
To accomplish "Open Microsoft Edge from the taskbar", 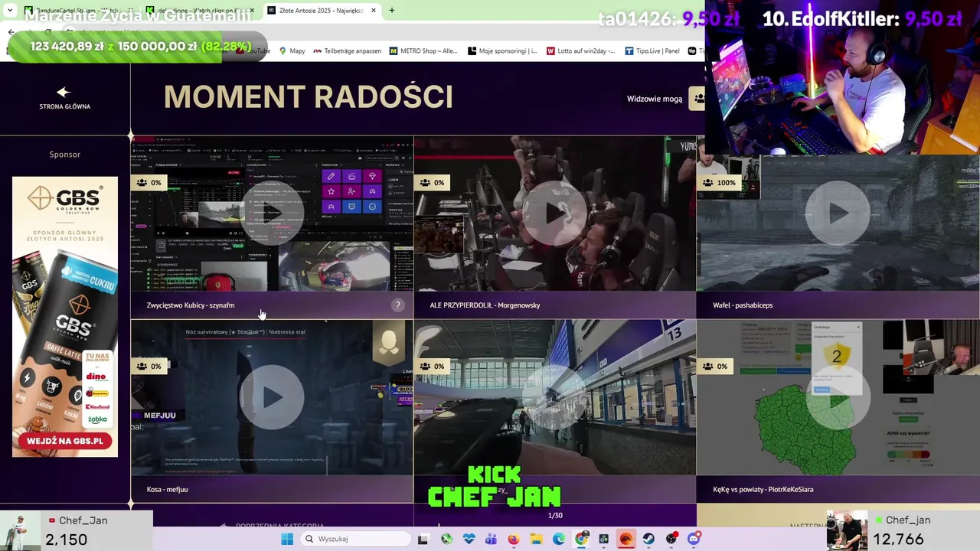I will (x=559, y=539).
